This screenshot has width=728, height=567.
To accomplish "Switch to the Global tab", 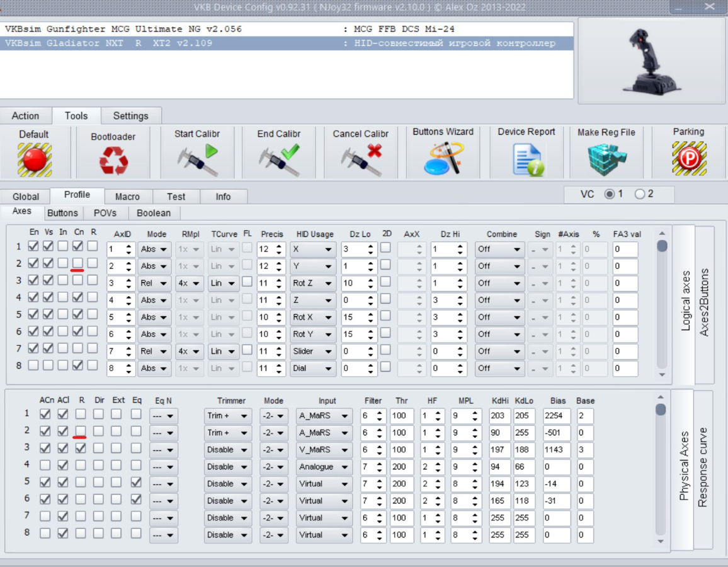I will click(26, 197).
